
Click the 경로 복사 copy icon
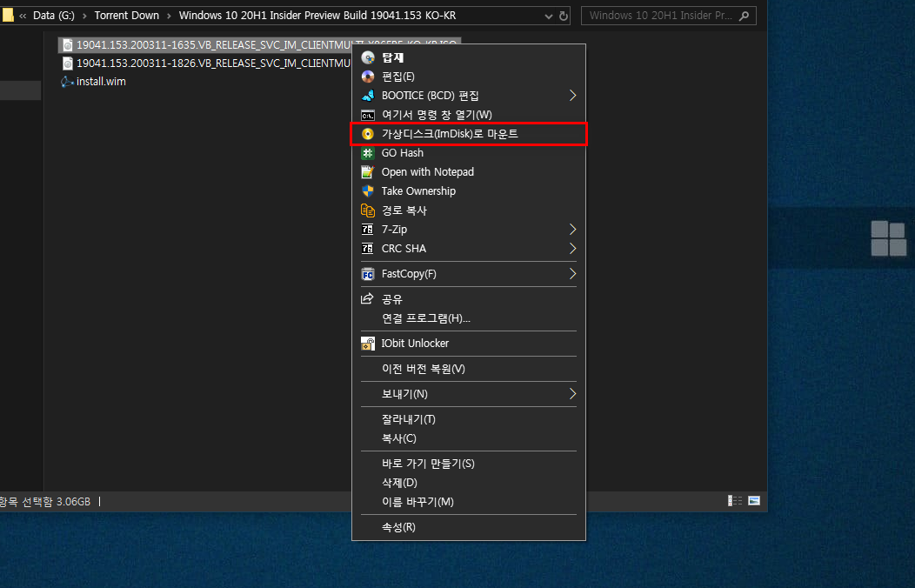click(368, 210)
